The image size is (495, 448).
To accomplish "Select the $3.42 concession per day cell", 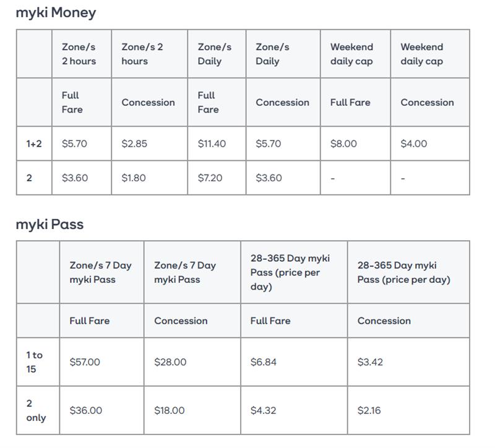I will pos(370,362).
